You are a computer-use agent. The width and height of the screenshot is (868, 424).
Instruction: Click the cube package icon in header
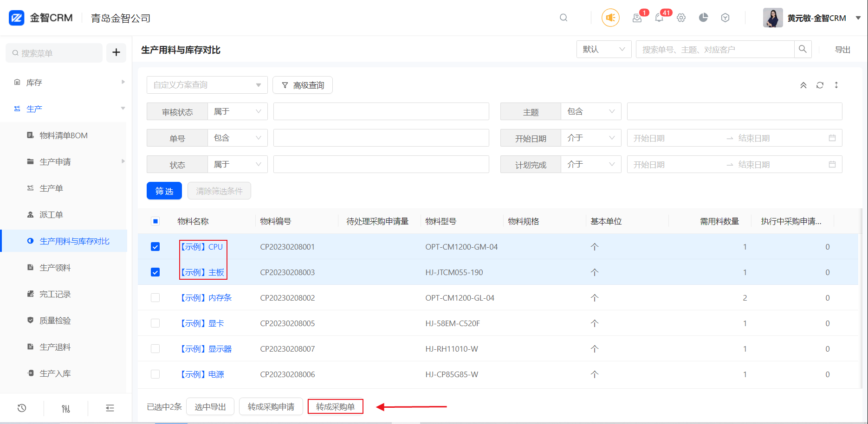click(x=725, y=18)
